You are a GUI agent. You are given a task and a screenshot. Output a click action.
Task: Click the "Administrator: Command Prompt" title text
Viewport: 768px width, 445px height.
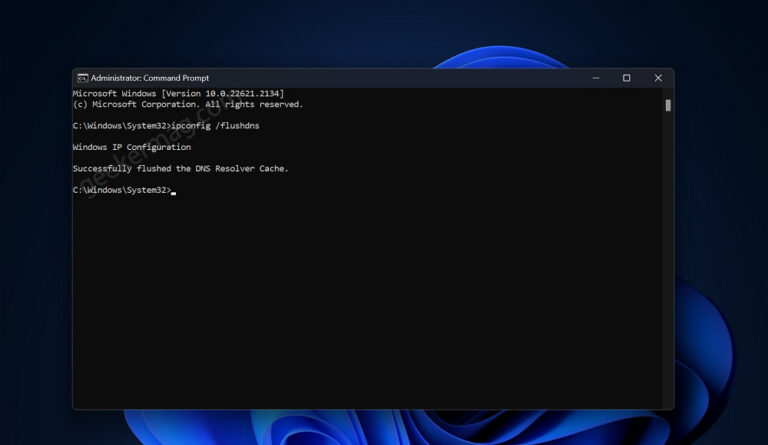150,78
